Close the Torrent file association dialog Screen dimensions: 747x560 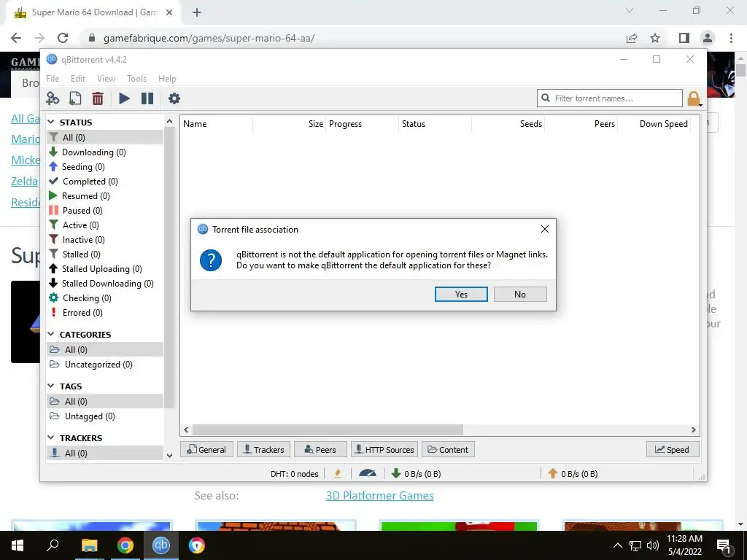545,229
